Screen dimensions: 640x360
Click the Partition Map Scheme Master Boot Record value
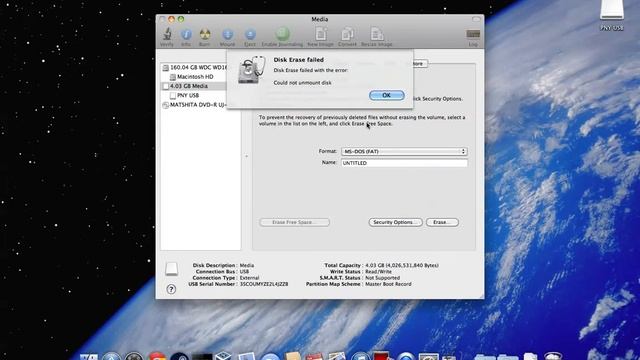click(388, 284)
